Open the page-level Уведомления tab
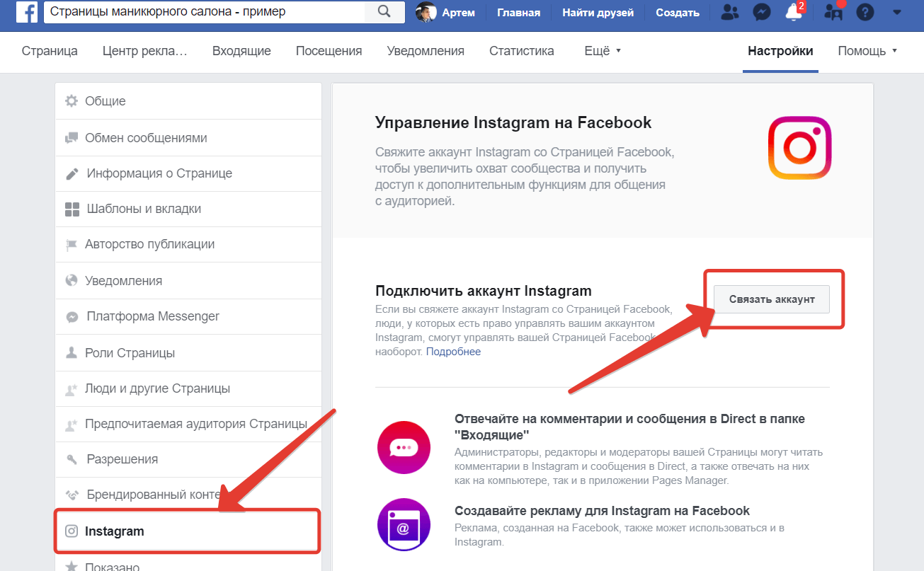The height and width of the screenshot is (571, 924). click(426, 51)
